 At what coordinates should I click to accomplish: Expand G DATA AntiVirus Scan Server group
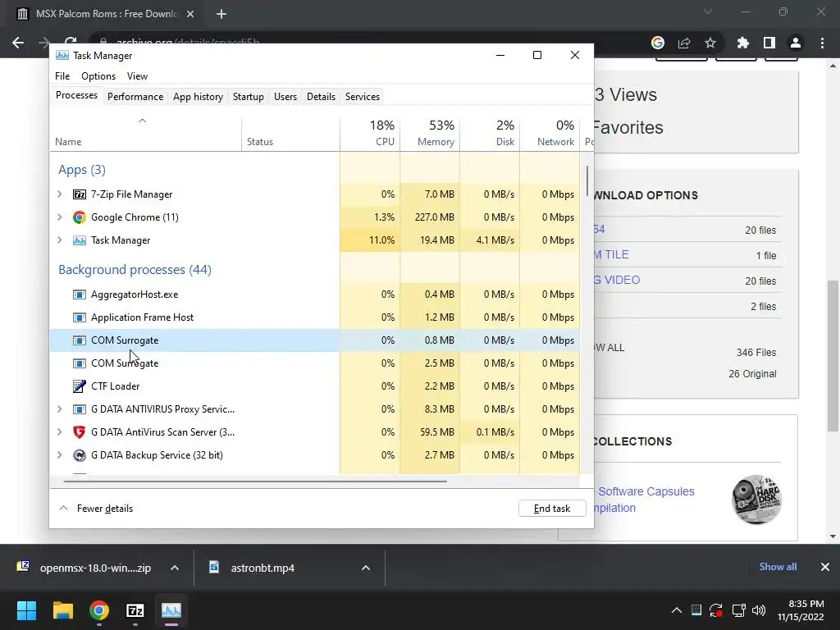point(59,432)
